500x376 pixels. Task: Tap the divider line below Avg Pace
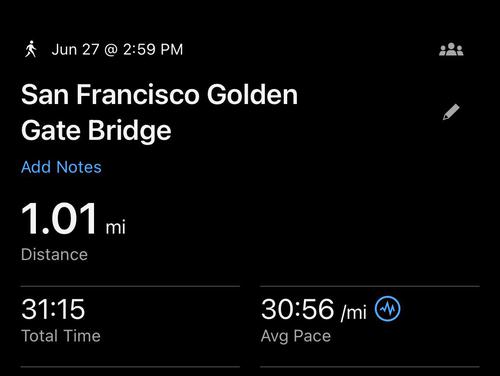coord(370,367)
